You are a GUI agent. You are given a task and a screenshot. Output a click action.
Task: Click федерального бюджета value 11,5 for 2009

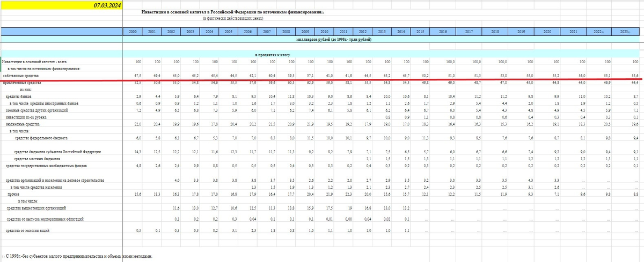click(310, 138)
